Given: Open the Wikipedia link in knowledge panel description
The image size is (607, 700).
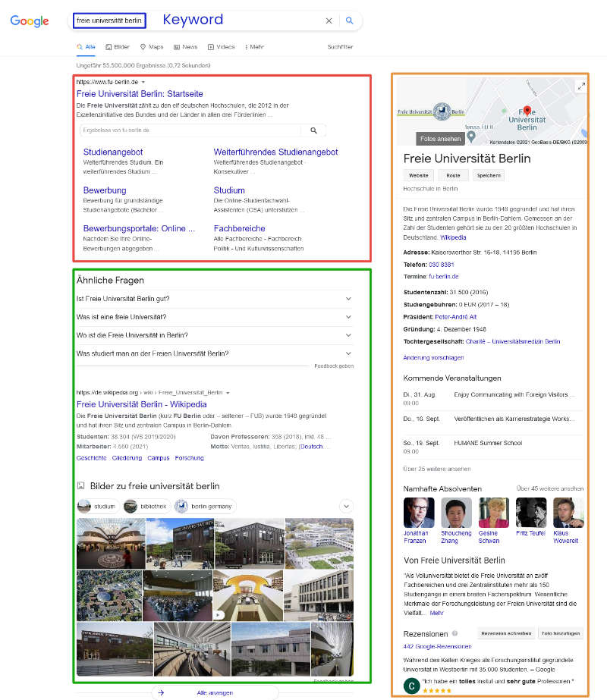Looking at the screenshot, I should coord(453,237).
